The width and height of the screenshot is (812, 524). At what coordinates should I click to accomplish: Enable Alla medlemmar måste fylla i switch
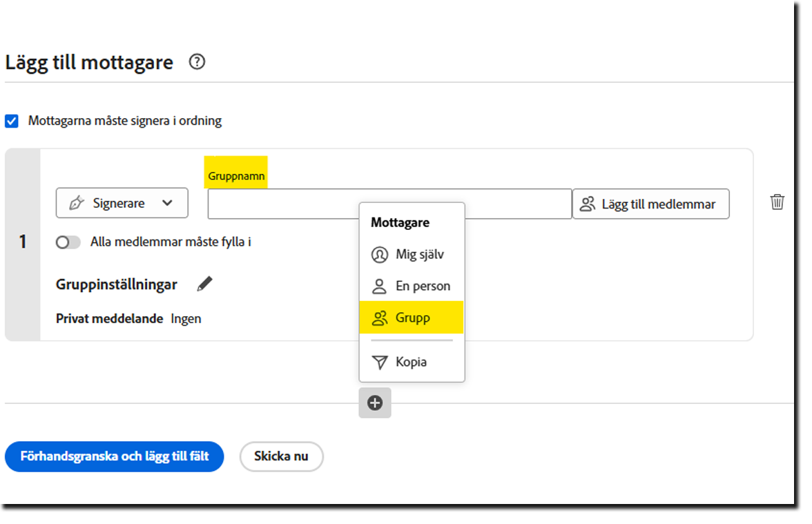point(68,242)
